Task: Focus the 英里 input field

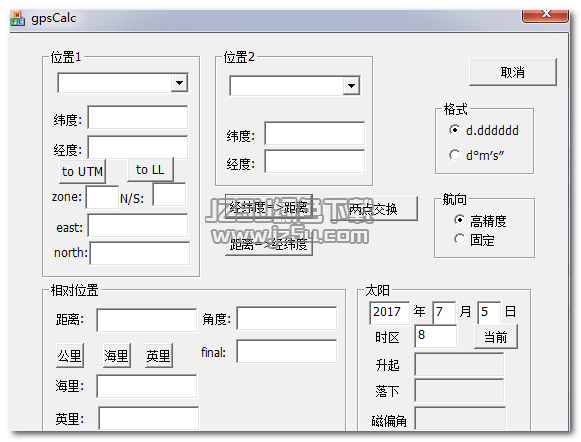Action: 149,418
